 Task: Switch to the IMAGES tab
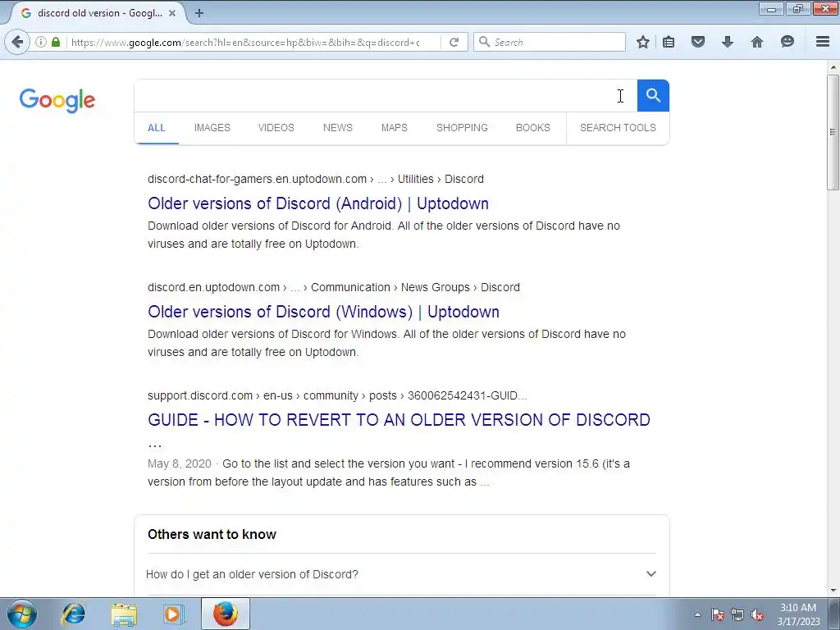click(x=212, y=127)
